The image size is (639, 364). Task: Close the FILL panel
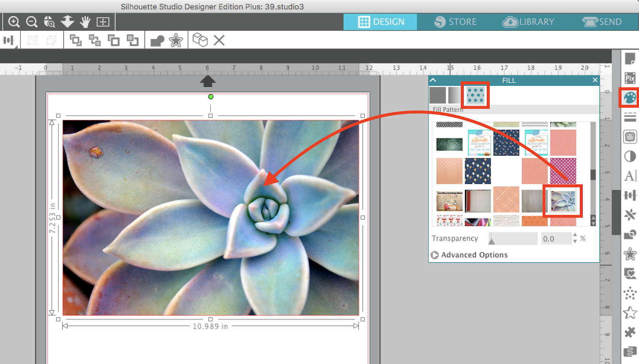click(595, 80)
